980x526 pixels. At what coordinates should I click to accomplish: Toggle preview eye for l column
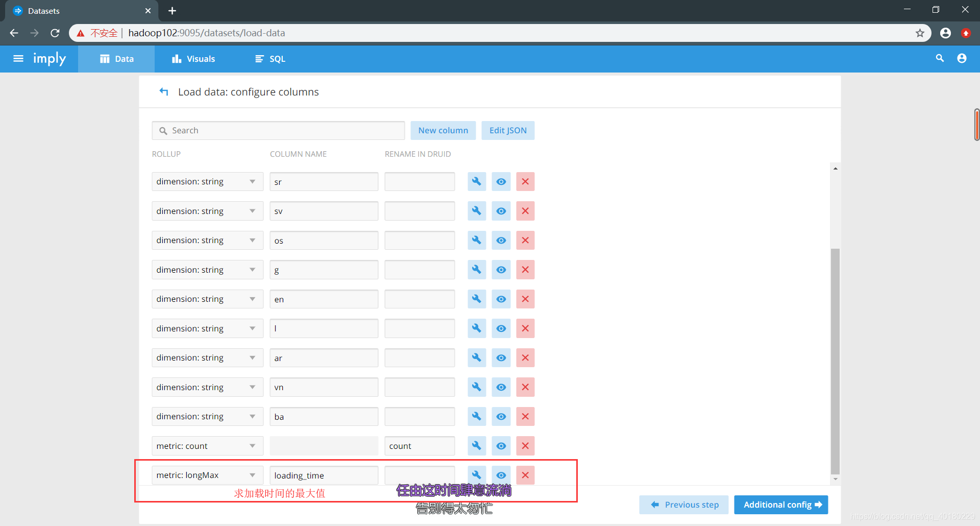click(x=501, y=328)
